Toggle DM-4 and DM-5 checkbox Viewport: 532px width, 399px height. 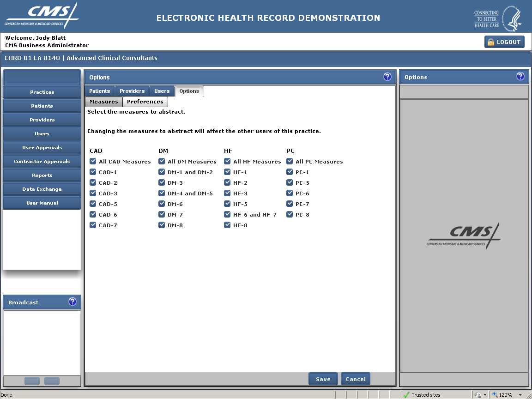tap(162, 193)
